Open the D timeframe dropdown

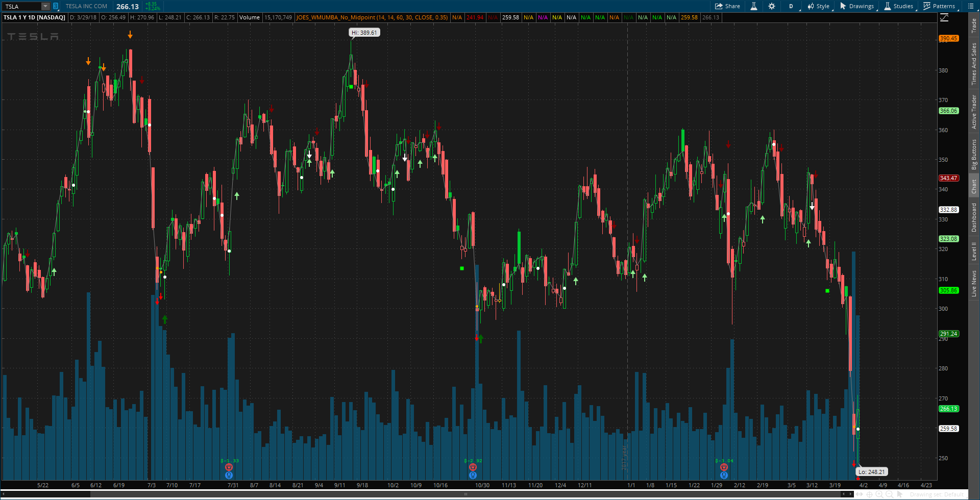point(791,6)
